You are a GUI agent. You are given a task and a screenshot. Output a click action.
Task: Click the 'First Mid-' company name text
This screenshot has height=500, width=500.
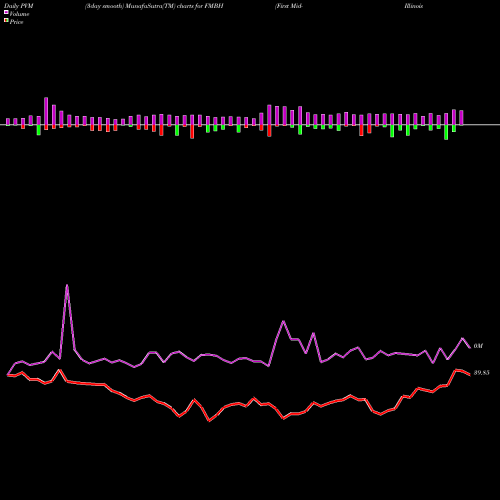click(x=289, y=6)
